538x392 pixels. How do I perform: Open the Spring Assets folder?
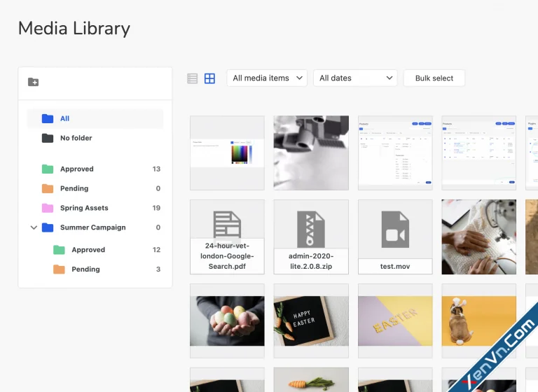coord(95,208)
